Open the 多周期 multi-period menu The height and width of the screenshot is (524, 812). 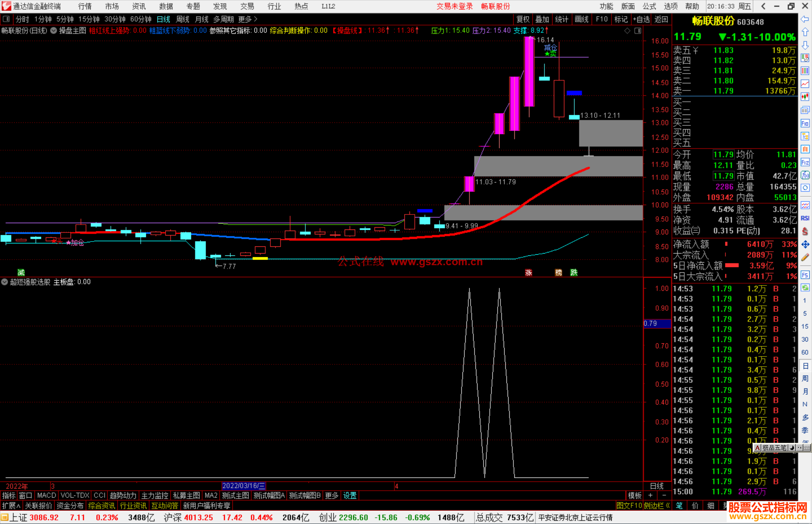[x=223, y=19]
